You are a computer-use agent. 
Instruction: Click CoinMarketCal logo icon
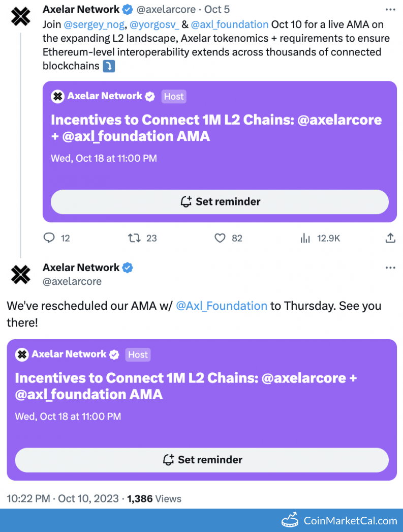pyautogui.click(x=290, y=520)
